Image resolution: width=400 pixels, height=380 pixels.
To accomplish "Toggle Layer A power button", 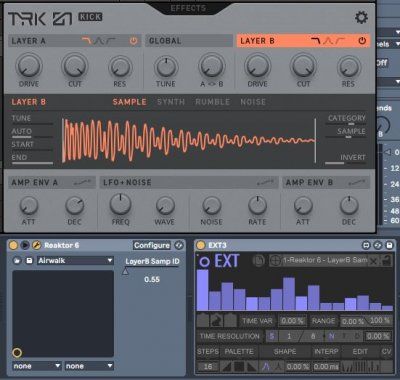I will point(133,41).
